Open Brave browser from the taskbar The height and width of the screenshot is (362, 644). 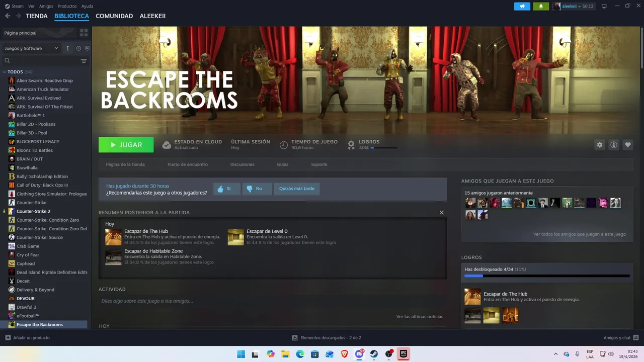pyautogui.click(x=345, y=354)
